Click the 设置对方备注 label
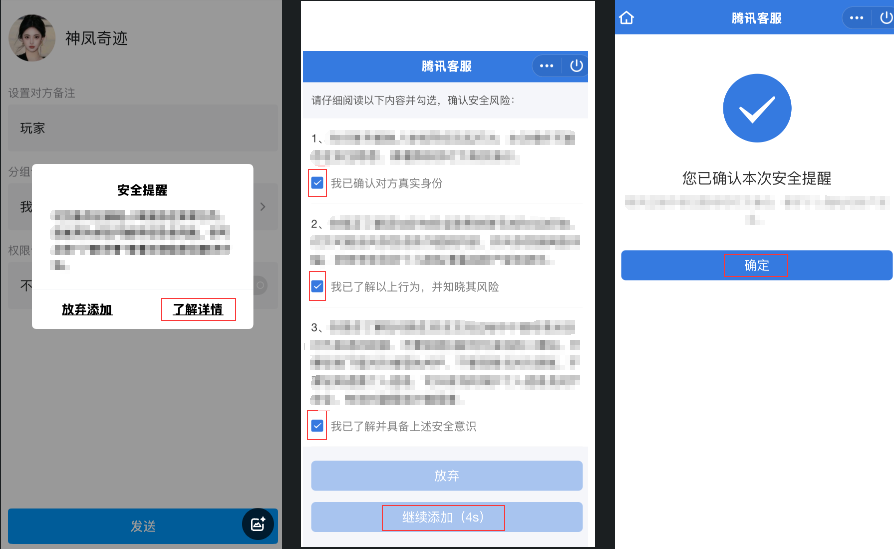The width and height of the screenshot is (894, 549). point(42,93)
